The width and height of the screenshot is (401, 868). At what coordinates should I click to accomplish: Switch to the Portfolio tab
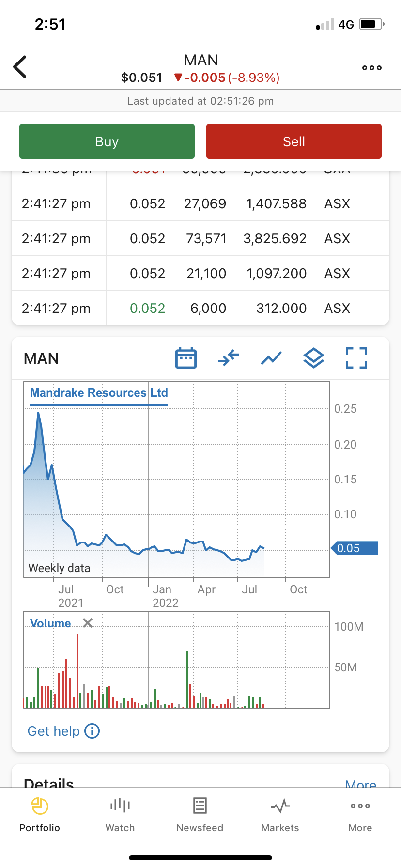pos(40,815)
